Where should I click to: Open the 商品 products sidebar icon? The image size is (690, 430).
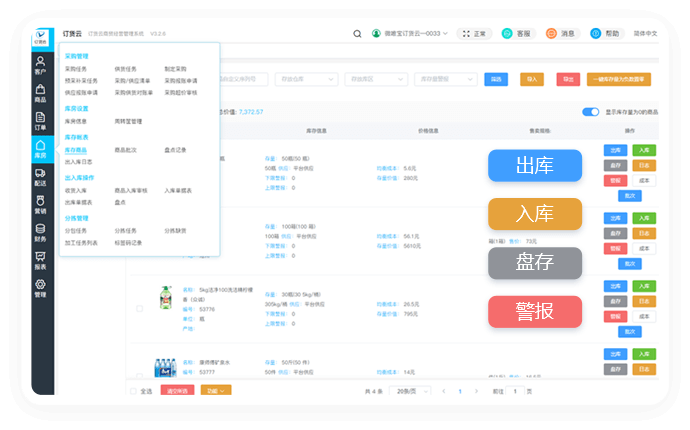pyautogui.click(x=40, y=94)
